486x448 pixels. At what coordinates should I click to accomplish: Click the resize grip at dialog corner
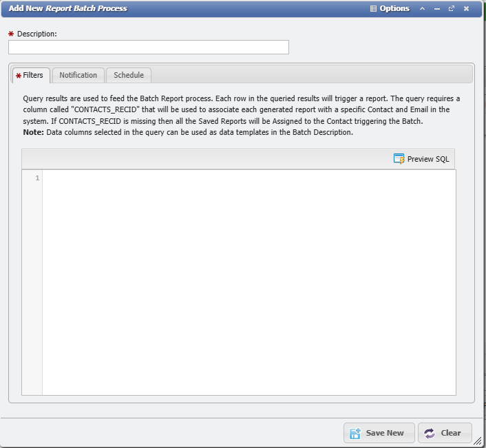478,441
